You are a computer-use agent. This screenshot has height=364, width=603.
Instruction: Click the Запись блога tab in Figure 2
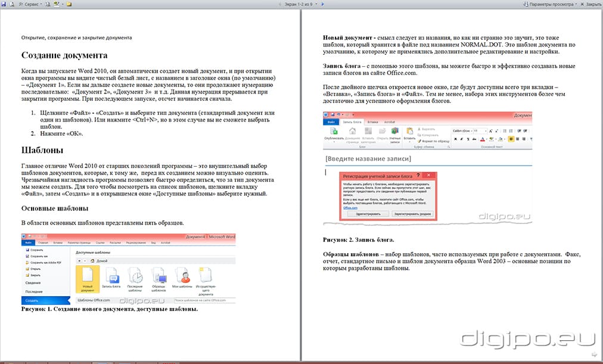tap(353, 122)
